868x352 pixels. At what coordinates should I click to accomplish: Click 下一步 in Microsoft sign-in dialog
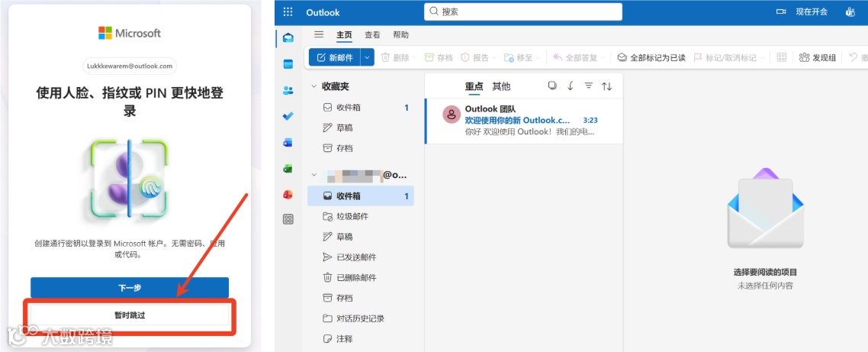tap(130, 288)
